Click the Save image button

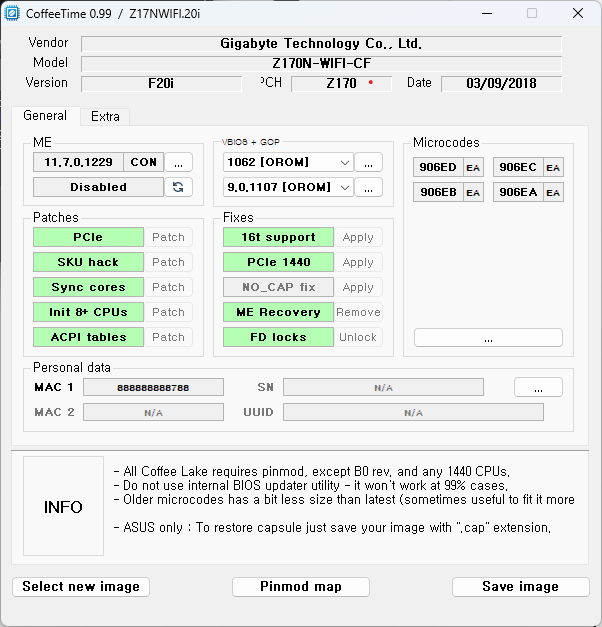(x=520, y=587)
